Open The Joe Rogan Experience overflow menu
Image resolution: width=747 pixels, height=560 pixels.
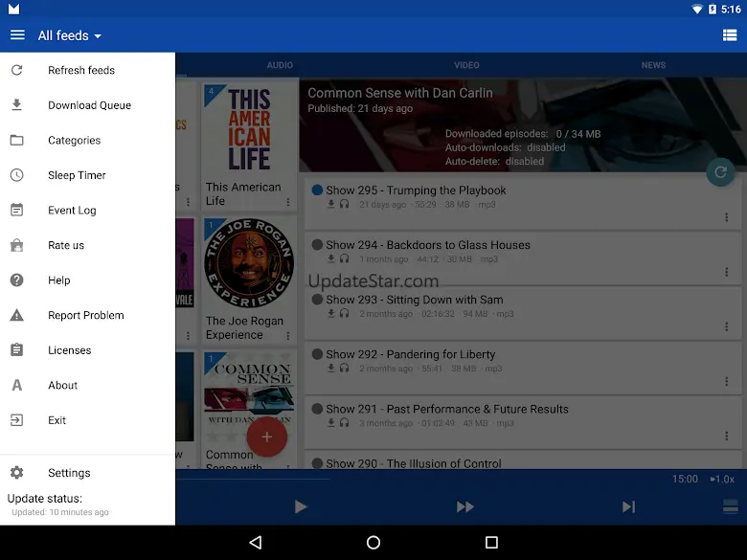click(288, 336)
